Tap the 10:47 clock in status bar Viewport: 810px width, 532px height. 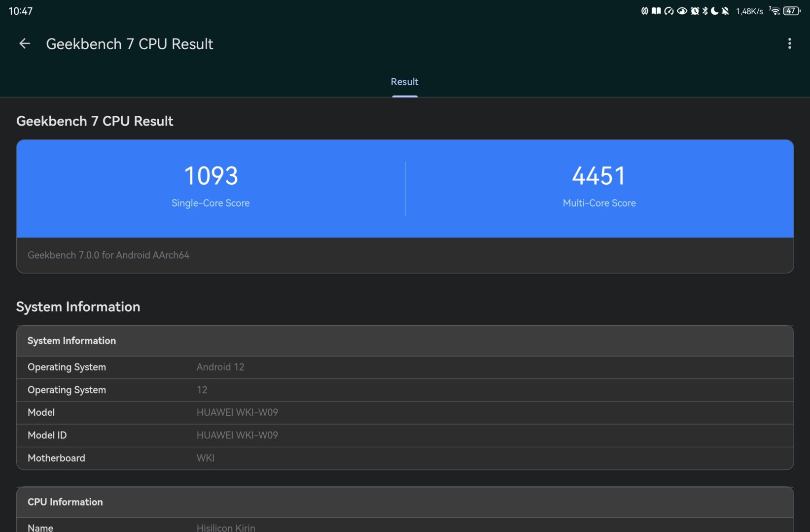pyautogui.click(x=21, y=11)
